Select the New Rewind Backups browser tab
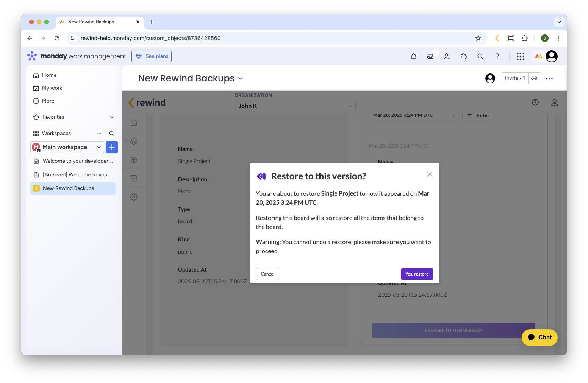Image resolution: width=588 pixels, height=383 pixels. (x=100, y=22)
